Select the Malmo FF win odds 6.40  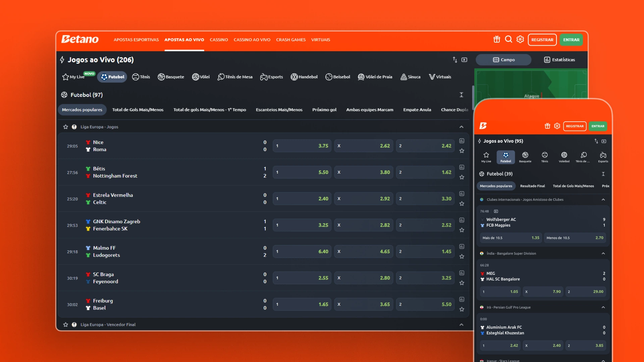coord(302,251)
